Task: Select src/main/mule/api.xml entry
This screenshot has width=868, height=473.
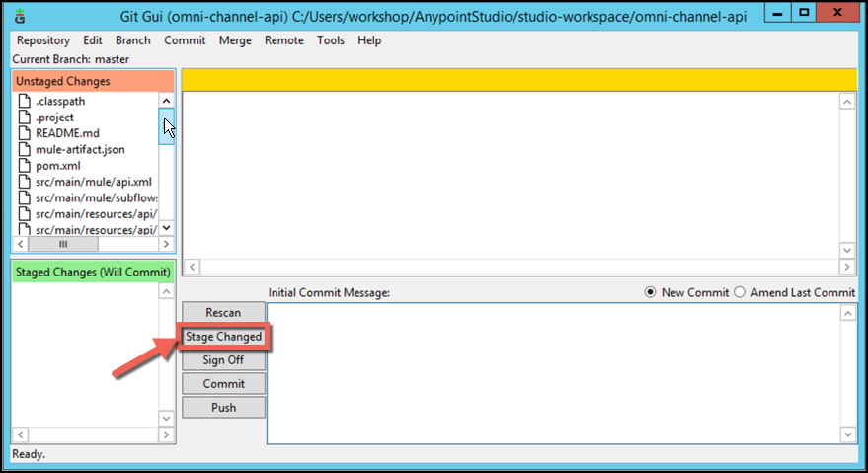Action: click(94, 182)
